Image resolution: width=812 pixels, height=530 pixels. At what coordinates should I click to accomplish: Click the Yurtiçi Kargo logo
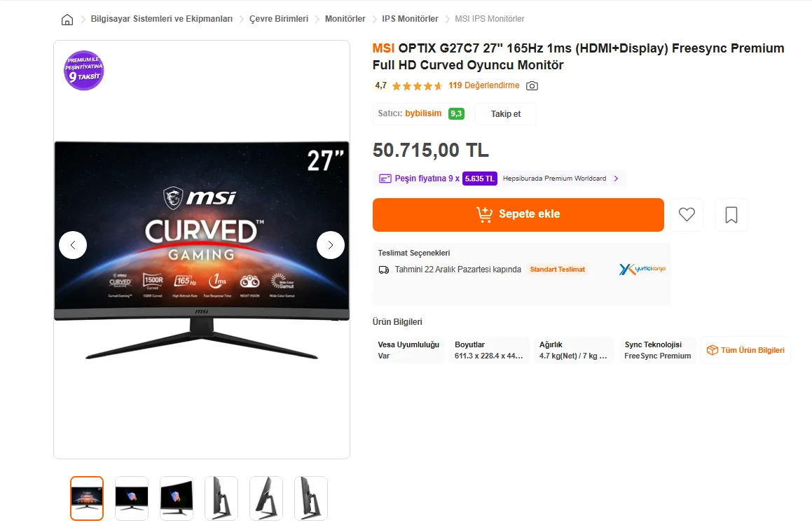point(642,269)
